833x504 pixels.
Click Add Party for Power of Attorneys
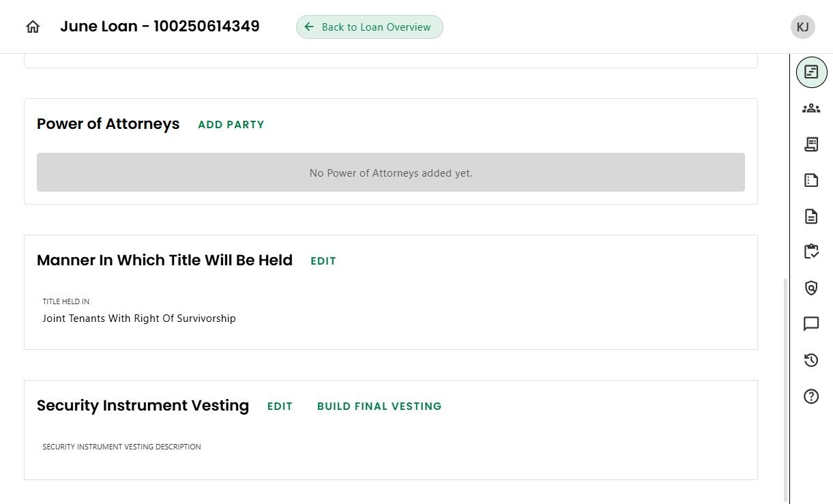(x=231, y=125)
